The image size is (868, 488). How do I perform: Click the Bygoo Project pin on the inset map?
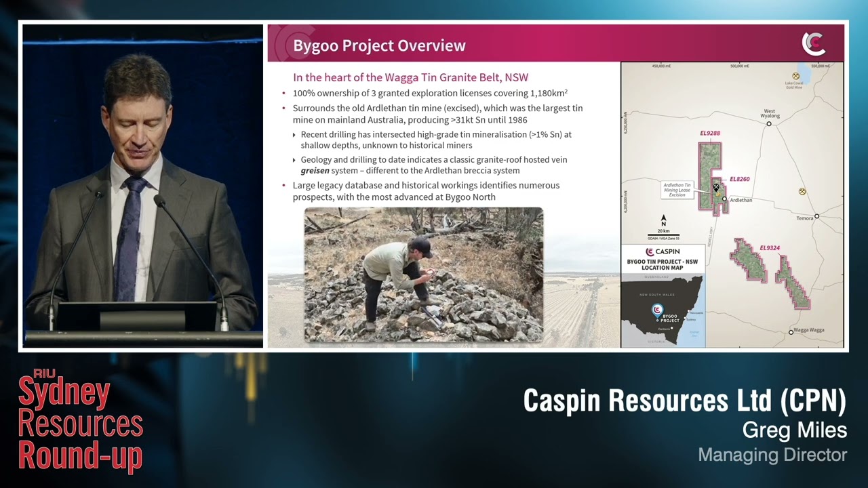pyautogui.click(x=656, y=310)
